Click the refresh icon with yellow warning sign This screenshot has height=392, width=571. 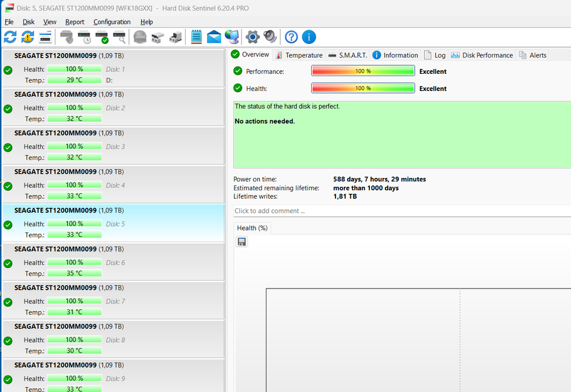(x=27, y=37)
